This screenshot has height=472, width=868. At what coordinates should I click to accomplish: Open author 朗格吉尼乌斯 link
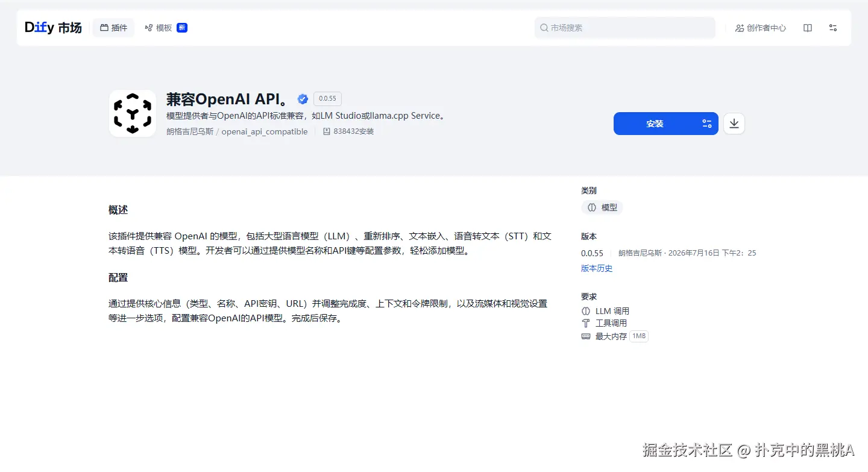point(190,131)
